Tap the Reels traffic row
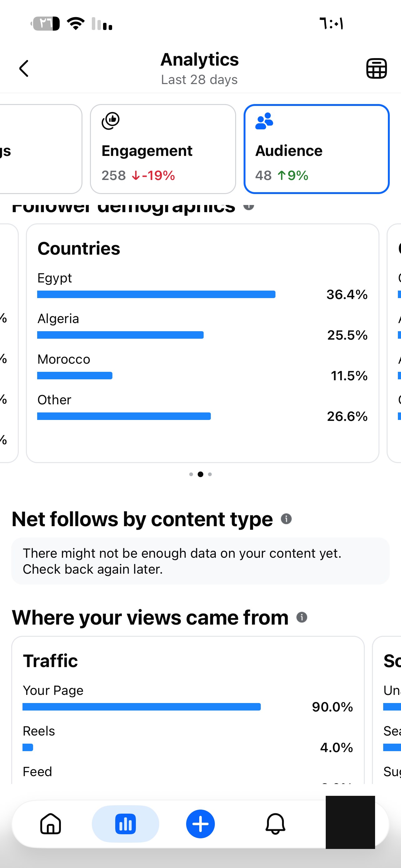The width and height of the screenshot is (401, 868). pyautogui.click(x=188, y=738)
